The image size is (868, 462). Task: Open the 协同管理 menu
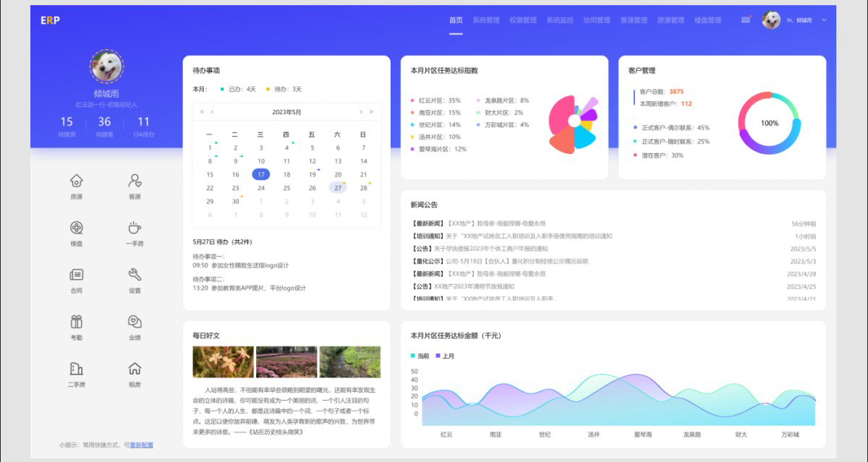(x=597, y=20)
